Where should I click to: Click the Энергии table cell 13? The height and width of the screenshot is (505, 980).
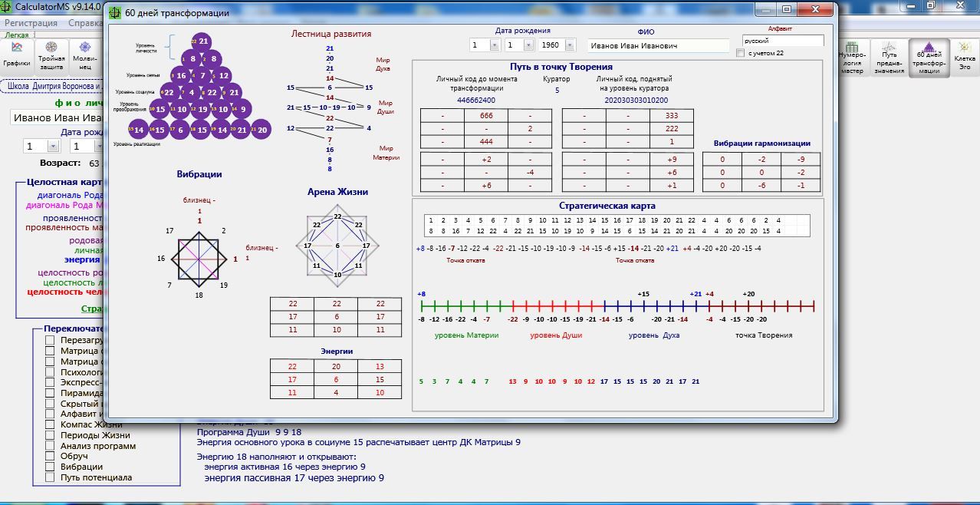[379, 366]
